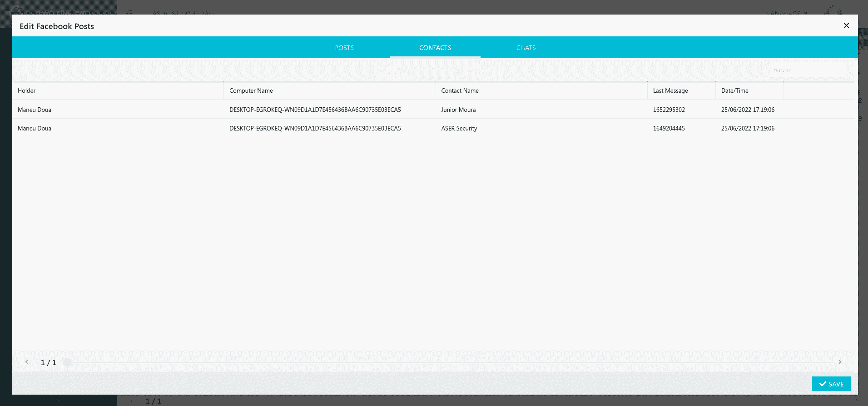The image size is (868, 406).
Task: Go to next page in dialog pager
Action: pos(840,362)
